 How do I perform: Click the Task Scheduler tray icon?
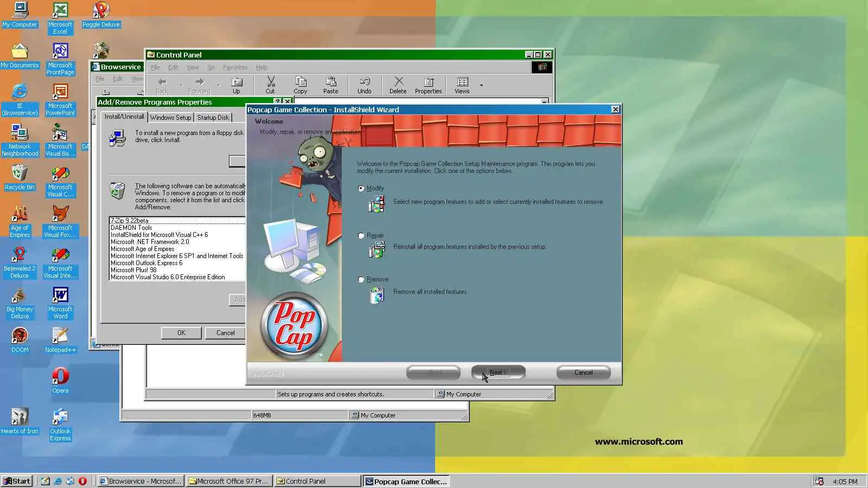tap(819, 481)
